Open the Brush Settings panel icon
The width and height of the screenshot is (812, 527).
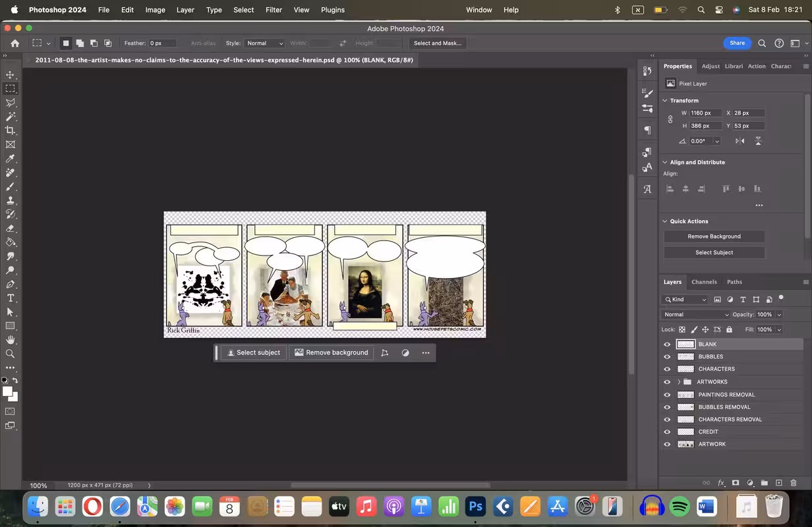(x=647, y=94)
